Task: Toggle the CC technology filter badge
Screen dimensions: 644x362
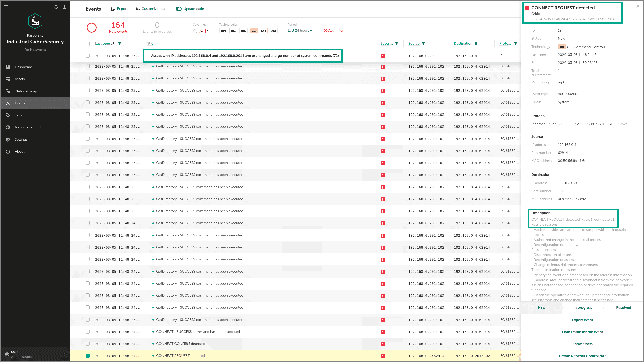Action: click(x=253, y=31)
